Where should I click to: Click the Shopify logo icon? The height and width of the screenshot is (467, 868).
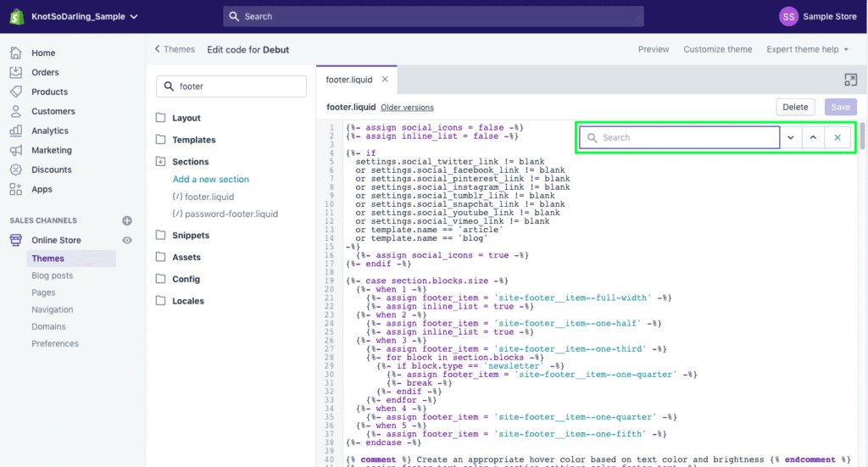(17, 17)
